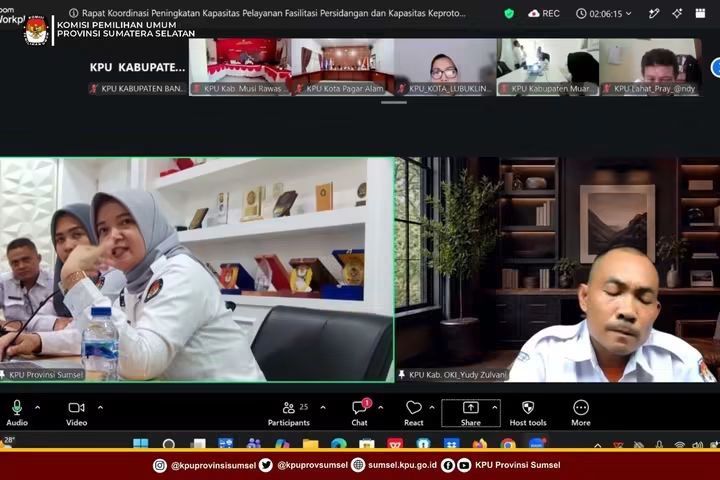Click the participant count 25
This screenshot has width=720, height=480.
pyautogui.click(x=304, y=407)
